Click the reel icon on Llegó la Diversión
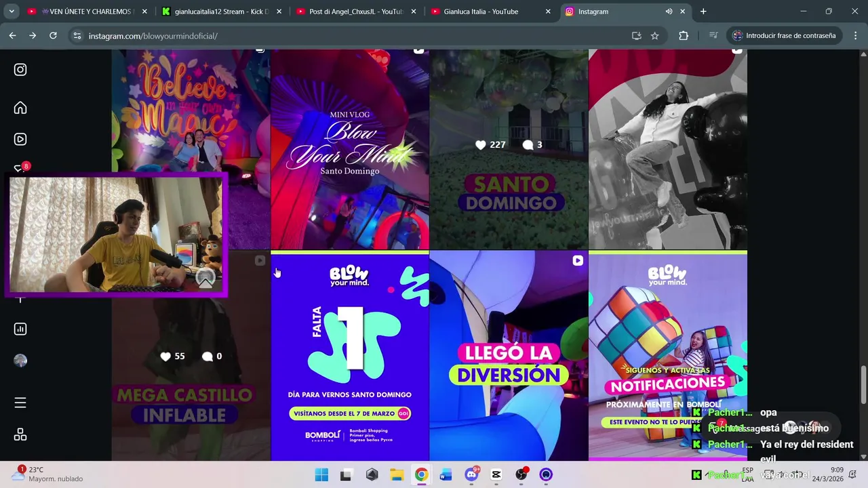The height and width of the screenshot is (488, 868). tap(577, 260)
